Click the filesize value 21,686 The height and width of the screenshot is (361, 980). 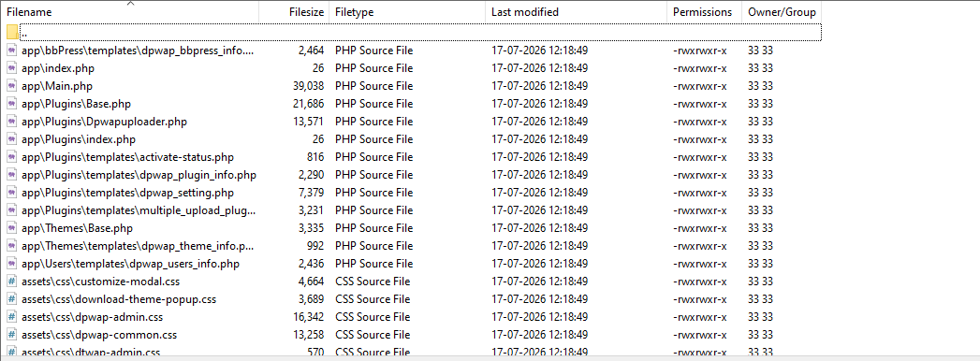coord(308,104)
